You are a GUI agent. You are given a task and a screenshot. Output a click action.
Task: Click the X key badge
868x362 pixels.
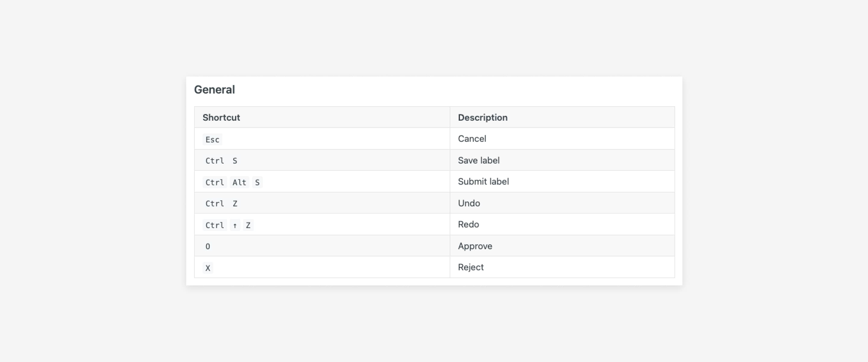pos(208,268)
